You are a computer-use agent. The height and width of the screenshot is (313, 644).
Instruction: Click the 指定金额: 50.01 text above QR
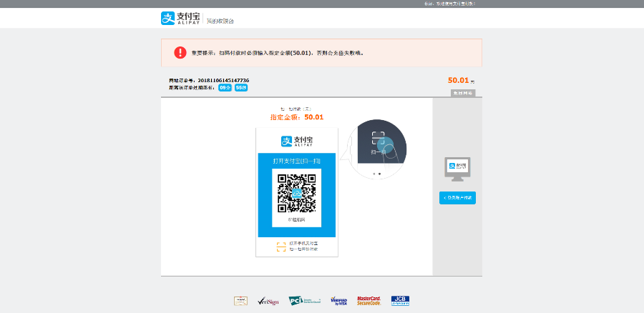[x=296, y=117]
